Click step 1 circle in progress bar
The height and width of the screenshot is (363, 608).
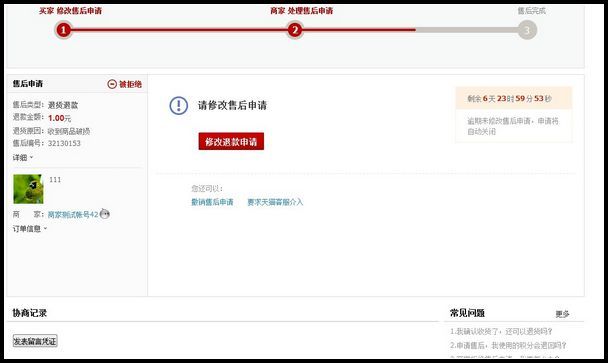tap(64, 30)
